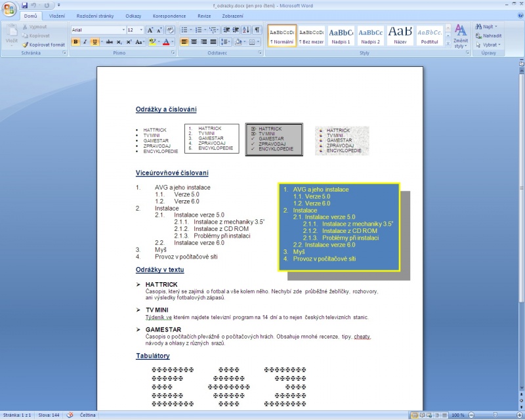Click the Undo arrow icon

coord(33,5)
